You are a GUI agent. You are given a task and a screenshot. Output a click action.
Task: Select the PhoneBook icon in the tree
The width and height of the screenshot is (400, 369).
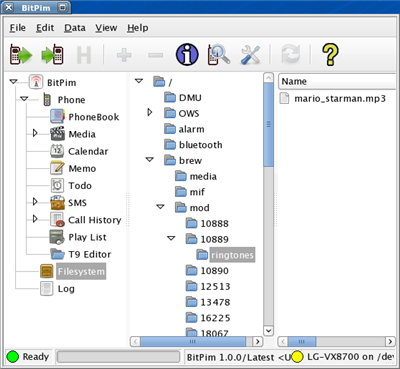coord(57,117)
